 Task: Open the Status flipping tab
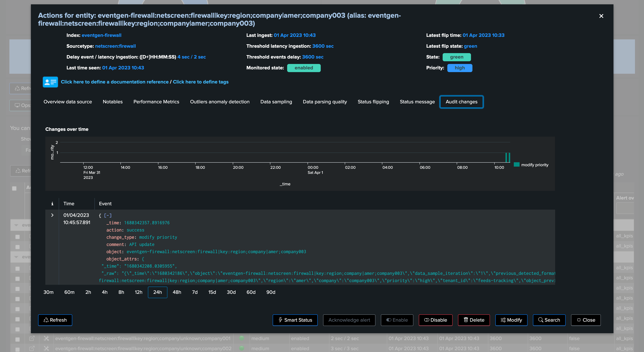pyautogui.click(x=373, y=102)
